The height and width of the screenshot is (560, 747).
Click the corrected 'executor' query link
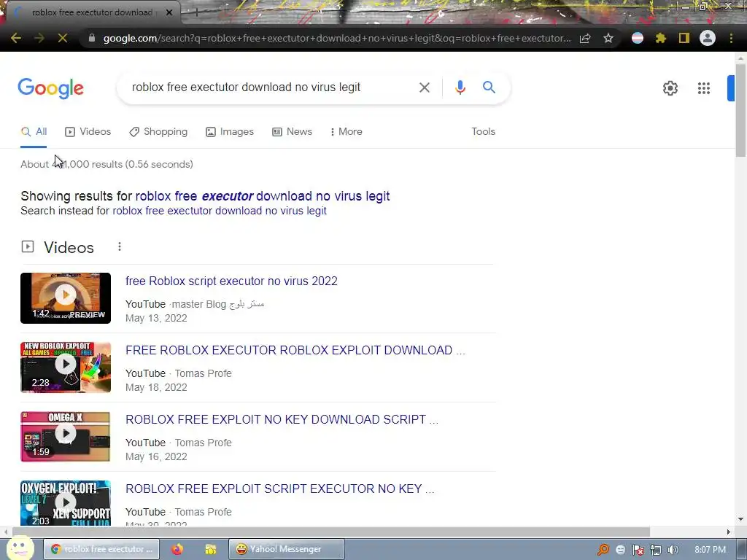(x=263, y=196)
